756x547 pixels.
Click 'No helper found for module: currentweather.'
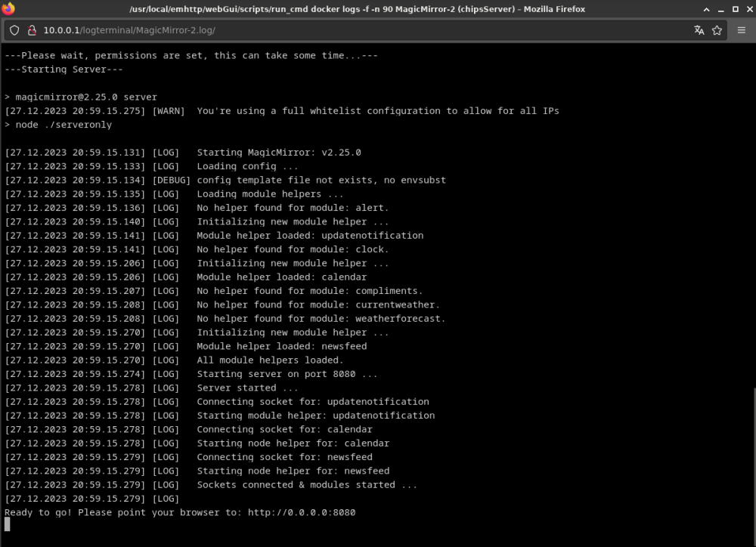pos(318,305)
